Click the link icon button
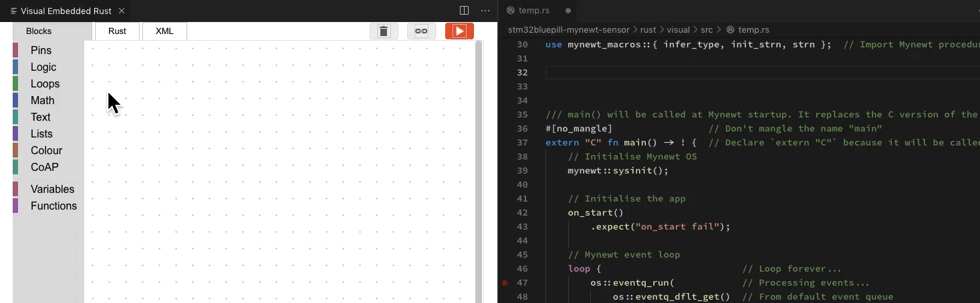 (421, 31)
